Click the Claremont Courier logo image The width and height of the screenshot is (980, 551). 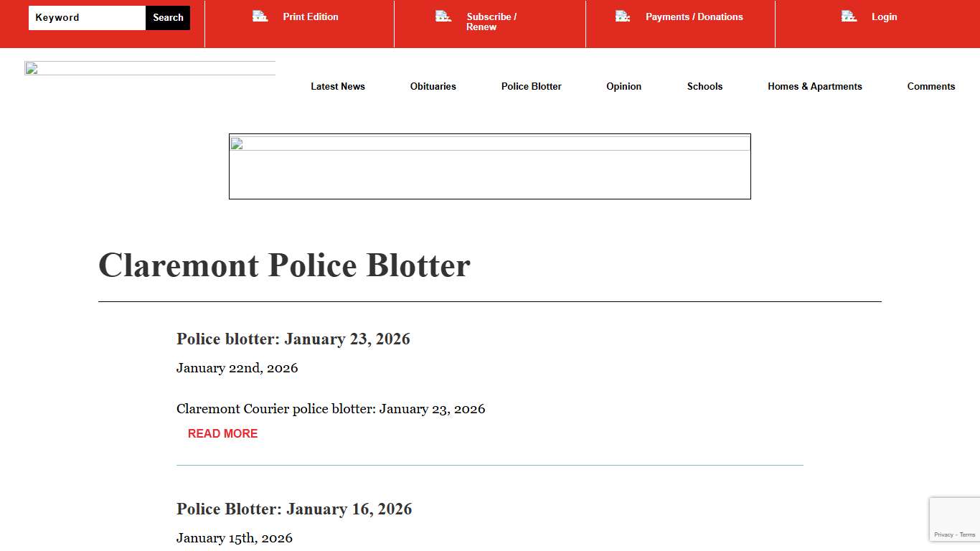click(150, 69)
